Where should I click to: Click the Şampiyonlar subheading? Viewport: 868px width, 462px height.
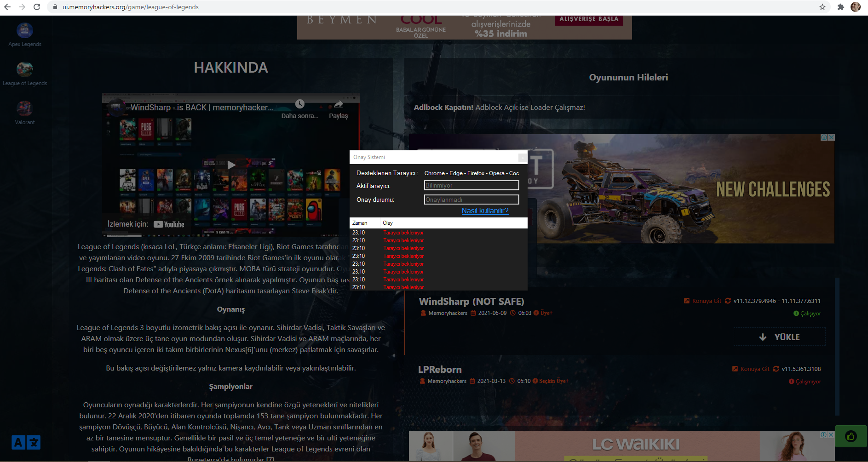(x=231, y=387)
